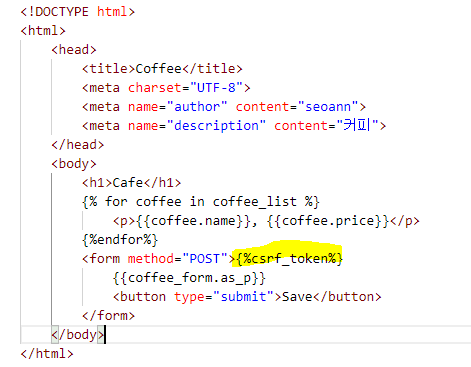The image size is (471, 367).
Task: Click coffee_list in the for loop tag
Action: click(254, 202)
